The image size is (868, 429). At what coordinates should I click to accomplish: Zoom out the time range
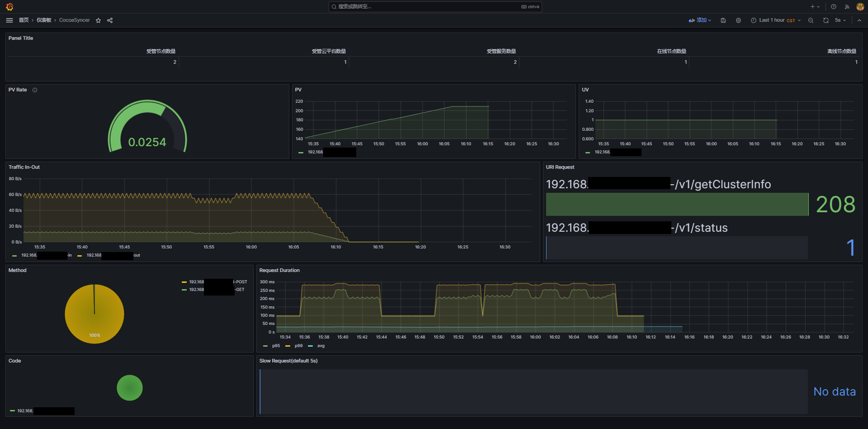pyautogui.click(x=811, y=20)
